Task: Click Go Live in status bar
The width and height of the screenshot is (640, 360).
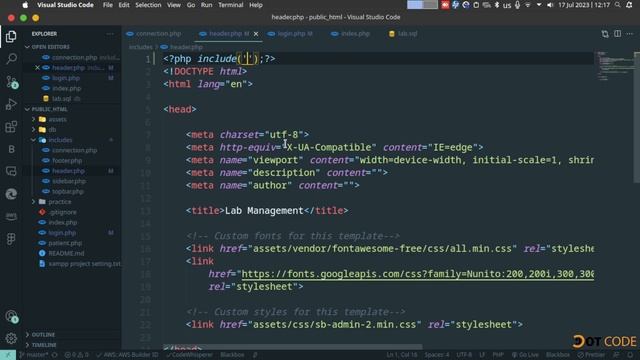Action: pos(525,355)
